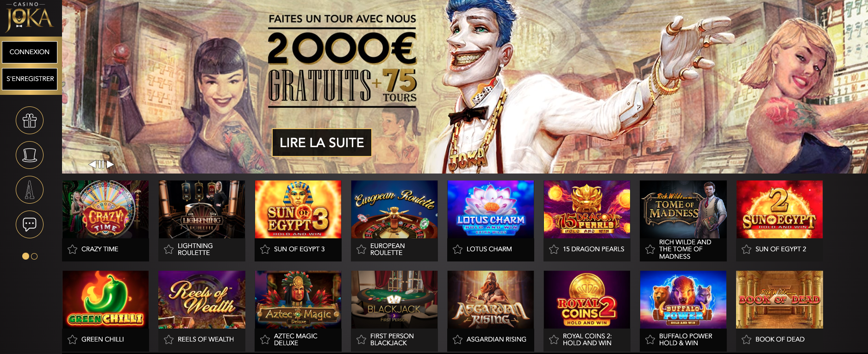Image resolution: width=868 pixels, height=354 pixels.
Task: Open the Sun of Egypt 3 thumbnail
Action: pos(298,209)
